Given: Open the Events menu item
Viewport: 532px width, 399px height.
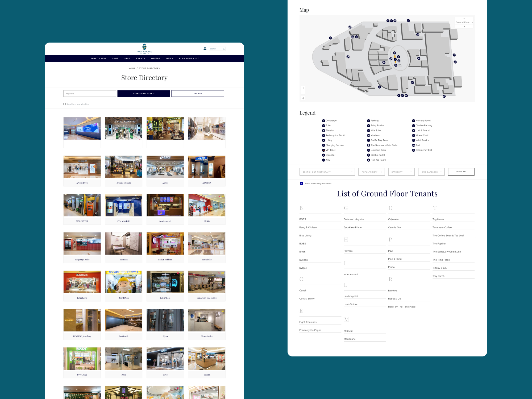Looking at the screenshot, I should [140, 59].
